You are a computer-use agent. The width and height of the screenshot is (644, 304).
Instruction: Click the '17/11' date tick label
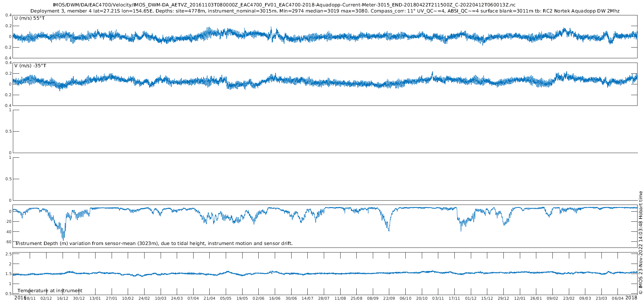(x=455, y=299)
